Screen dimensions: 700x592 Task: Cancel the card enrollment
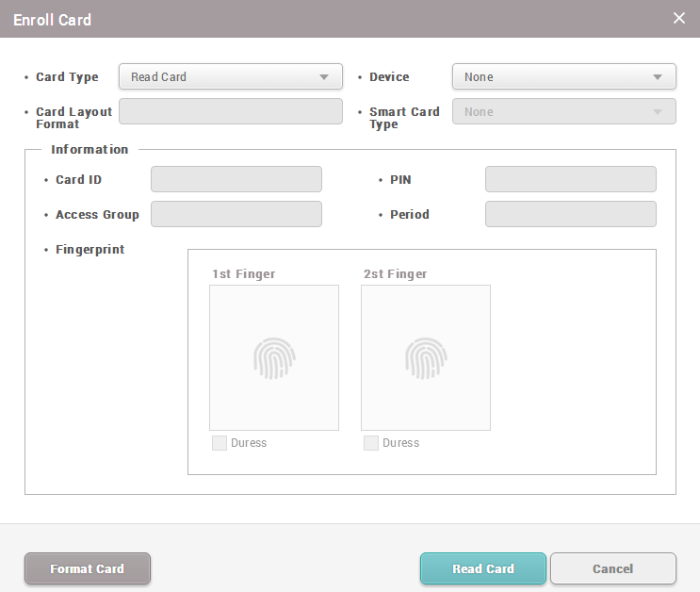[612, 568]
